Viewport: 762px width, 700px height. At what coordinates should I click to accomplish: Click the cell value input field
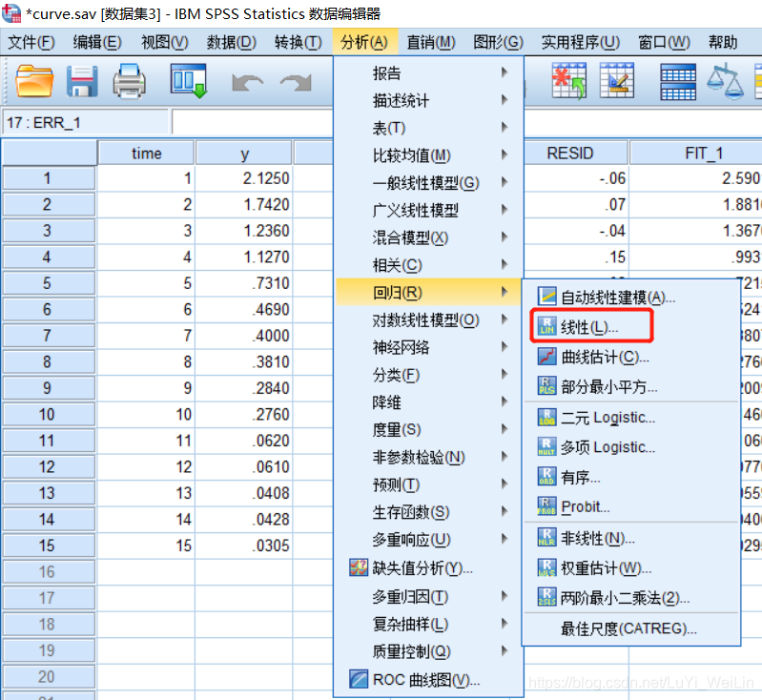pyautogui.click(x=253, y=122)
